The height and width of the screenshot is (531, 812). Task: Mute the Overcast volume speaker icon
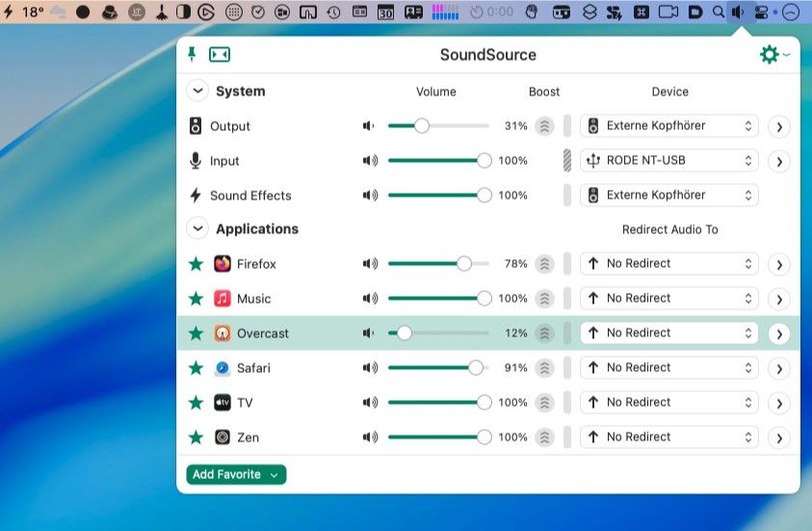click(x=369, y=333)
